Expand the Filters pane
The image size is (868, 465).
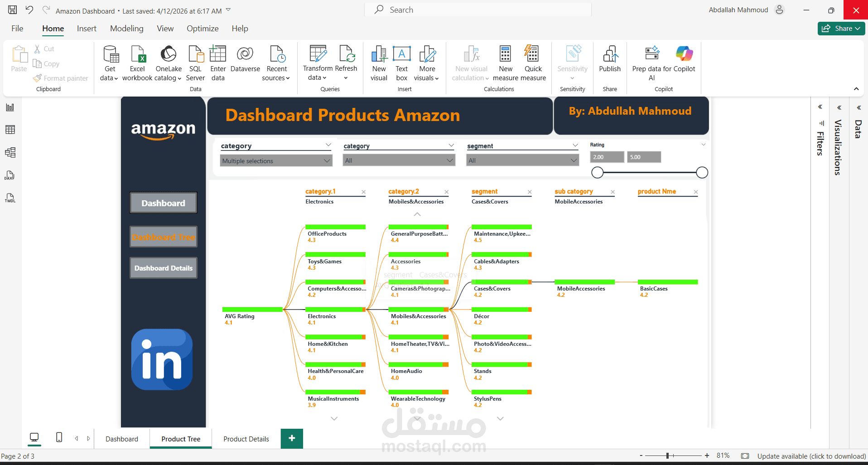tap(820, 107)
